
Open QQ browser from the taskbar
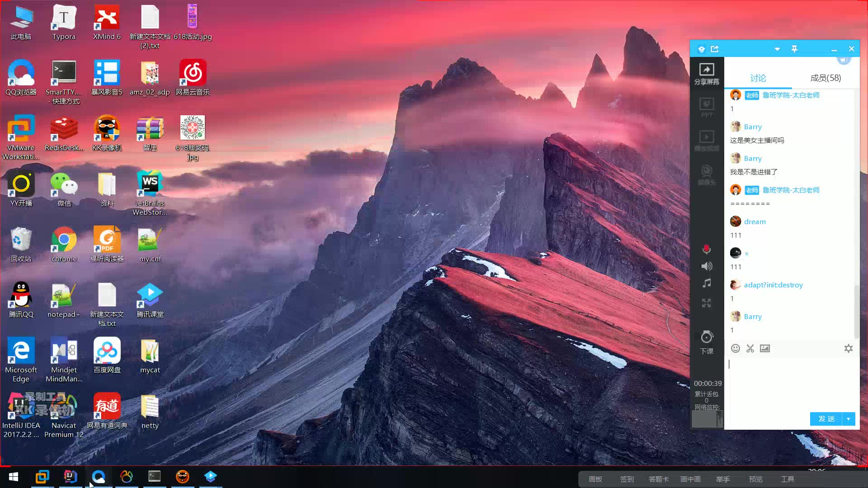click(x=99, y=477)
